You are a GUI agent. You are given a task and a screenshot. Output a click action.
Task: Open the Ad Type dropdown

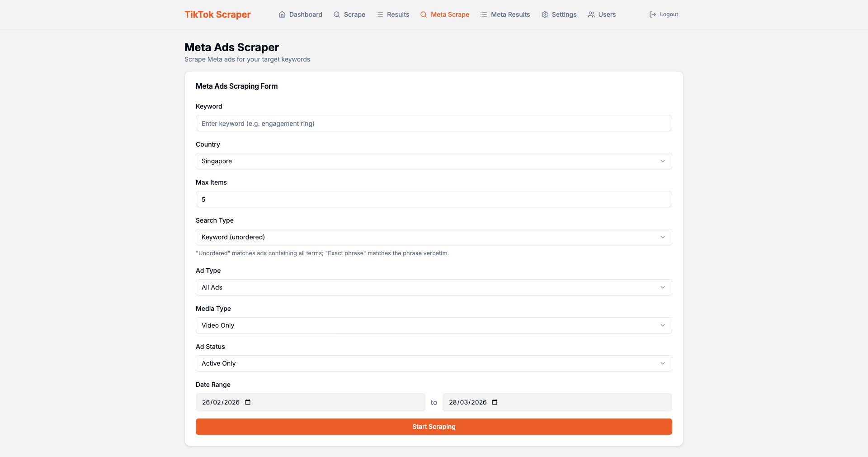coord(434,287)
